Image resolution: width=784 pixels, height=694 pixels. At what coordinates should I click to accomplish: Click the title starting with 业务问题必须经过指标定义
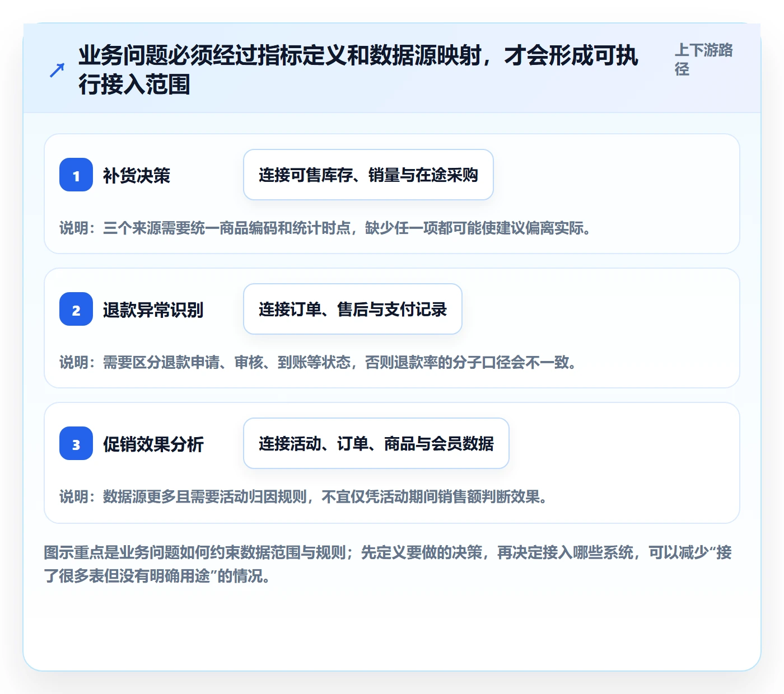(x=358, y=70)
